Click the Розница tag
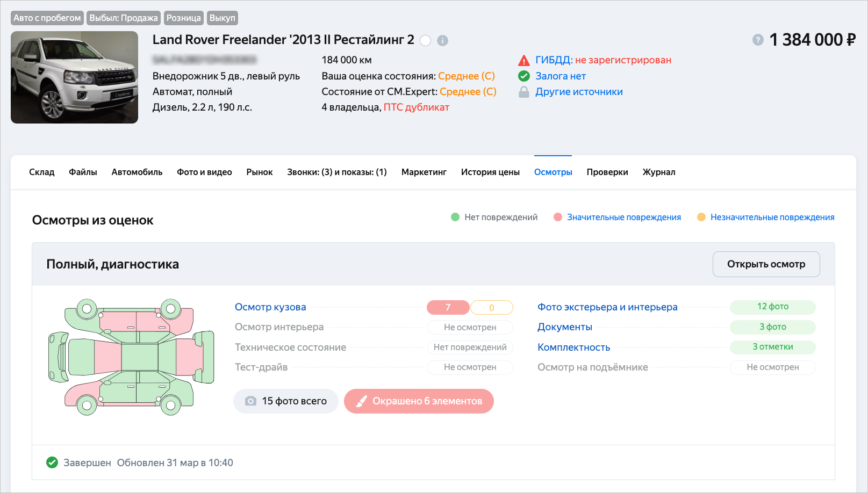 [184, 18]
